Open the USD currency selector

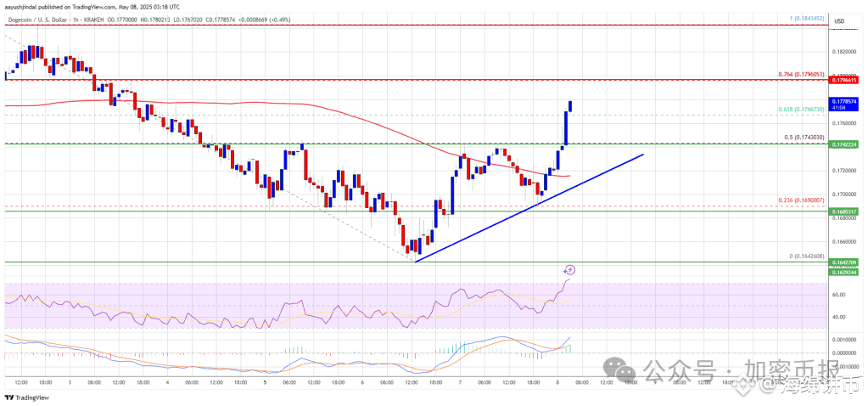click(x=839, y=21)
